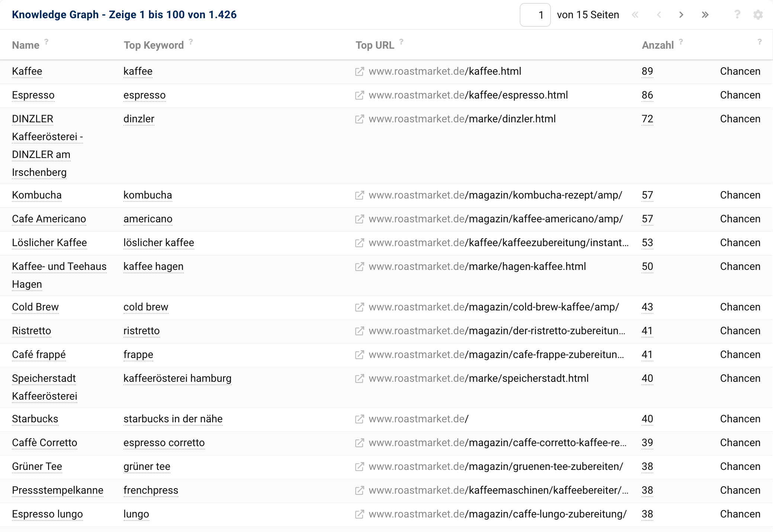Open Chancen for the Cold Brew row
The width and height of the screenshot is (773, 532).
pos(740,307)
